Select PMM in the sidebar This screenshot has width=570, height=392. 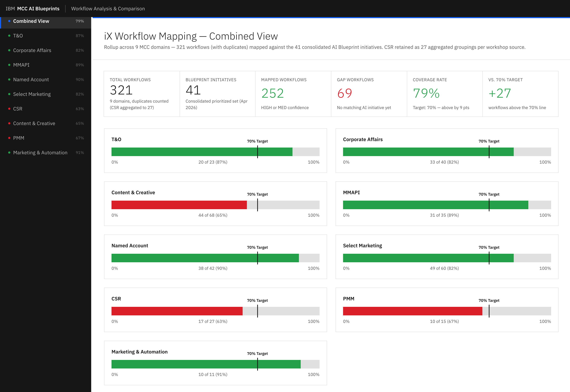point(46,138)
